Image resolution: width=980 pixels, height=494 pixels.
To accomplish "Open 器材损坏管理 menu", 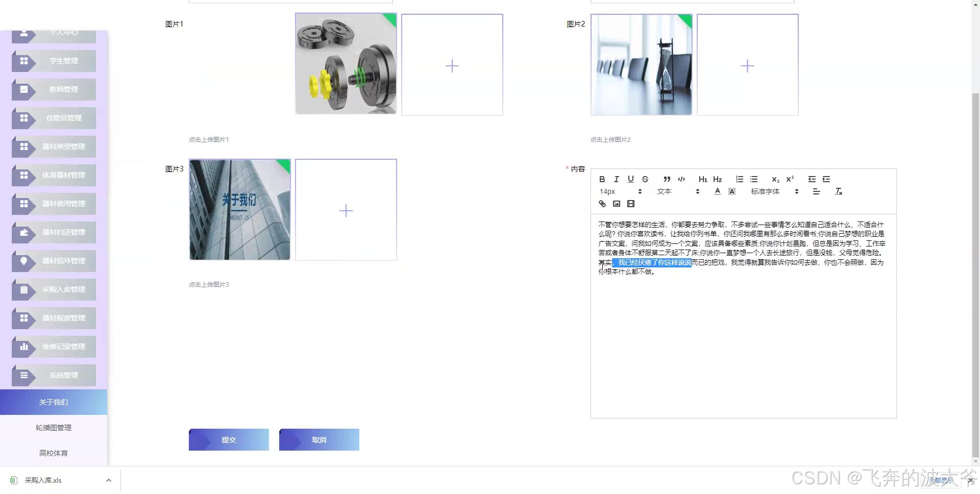I will point(54,261).
